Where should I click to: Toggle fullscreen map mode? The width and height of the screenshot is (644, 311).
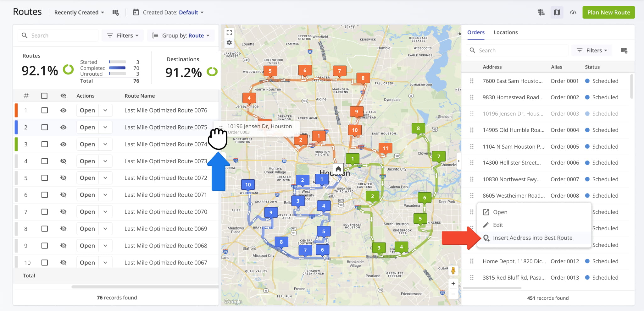click(229, 32)
